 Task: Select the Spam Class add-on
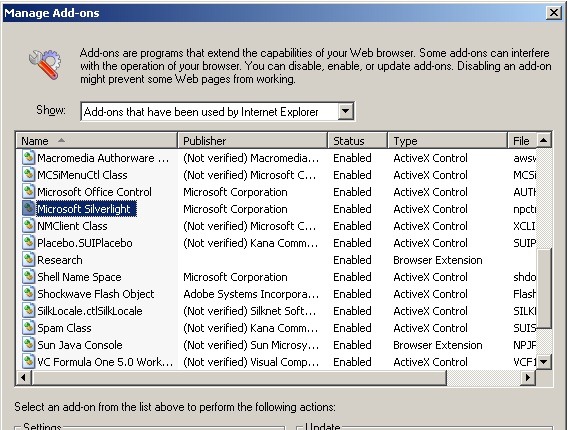[64, 328]
